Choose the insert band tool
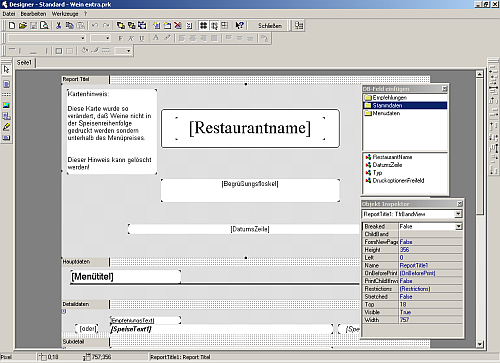Viewport: 500px width, 363px height. point(6,95)
